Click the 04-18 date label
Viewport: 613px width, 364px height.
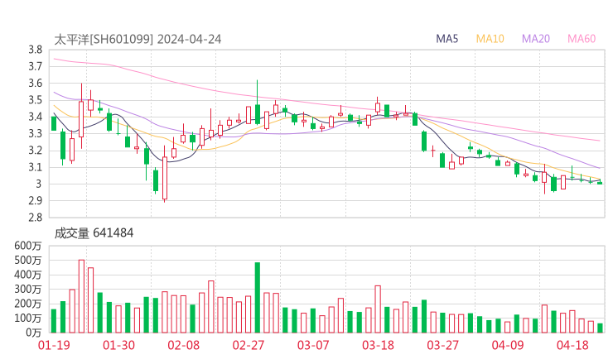click(x=572, y=345)
